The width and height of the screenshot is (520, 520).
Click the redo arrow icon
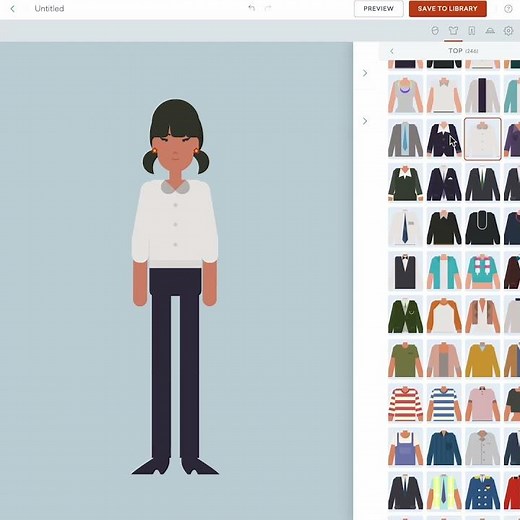268,8
